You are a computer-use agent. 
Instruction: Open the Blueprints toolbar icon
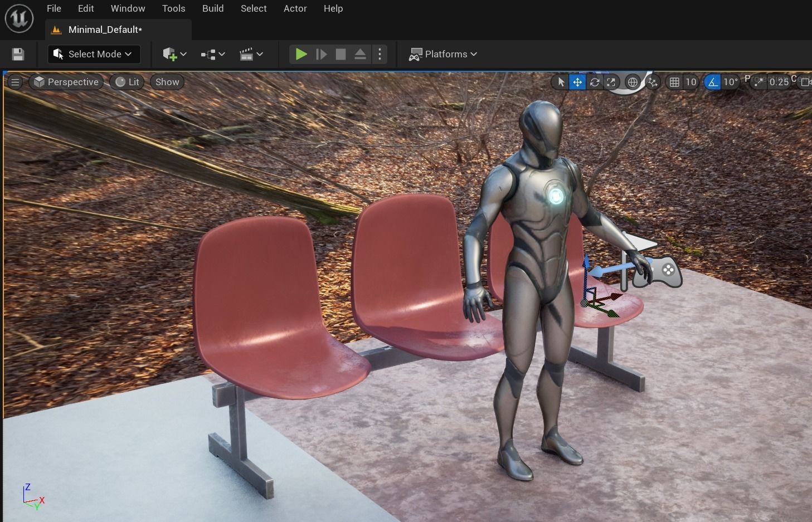[x=208, y=54]
